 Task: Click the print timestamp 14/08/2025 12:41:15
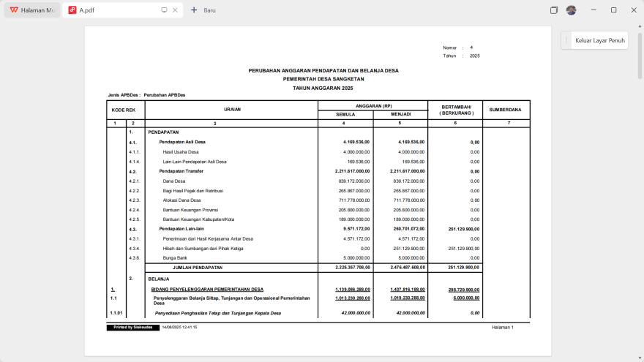pos(179,328)
